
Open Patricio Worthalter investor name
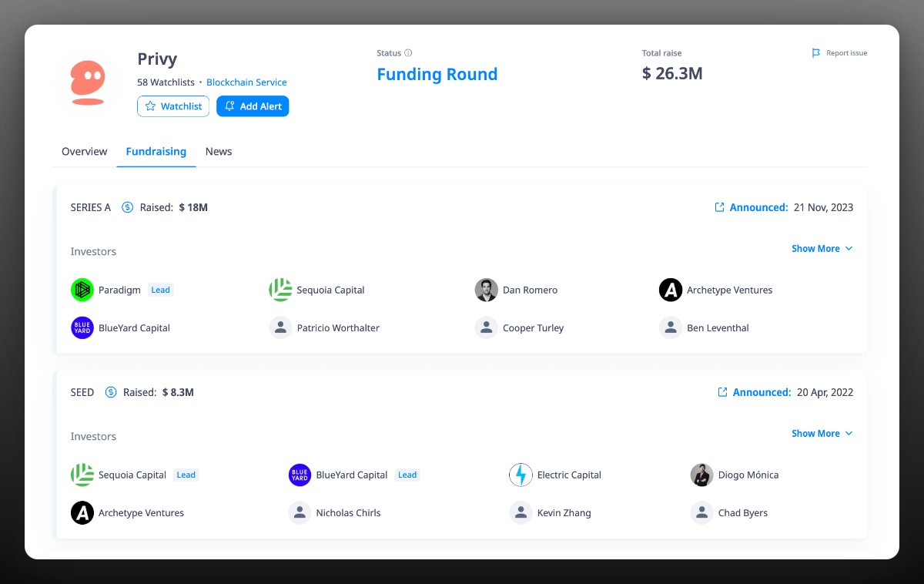[x=338, y=327]
